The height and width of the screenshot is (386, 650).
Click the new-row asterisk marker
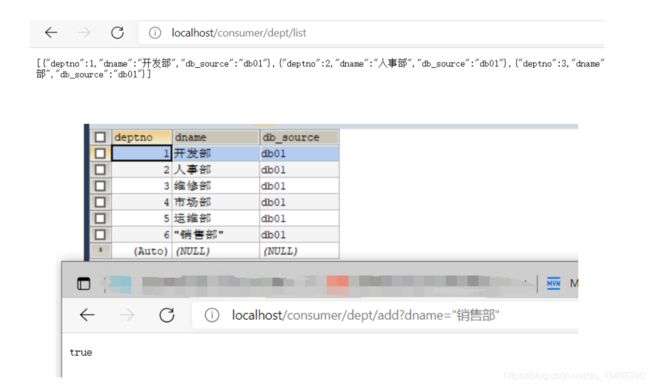(x=100, y=250)
